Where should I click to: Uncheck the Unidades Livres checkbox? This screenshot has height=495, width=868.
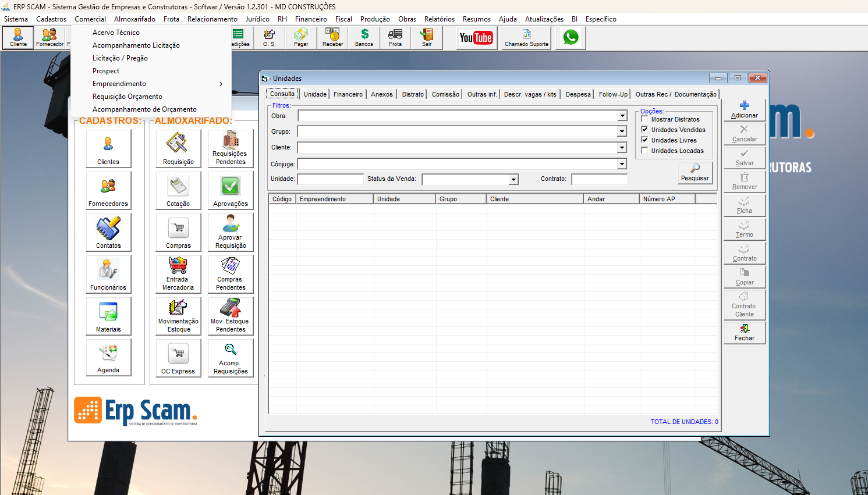coord(644,140)
